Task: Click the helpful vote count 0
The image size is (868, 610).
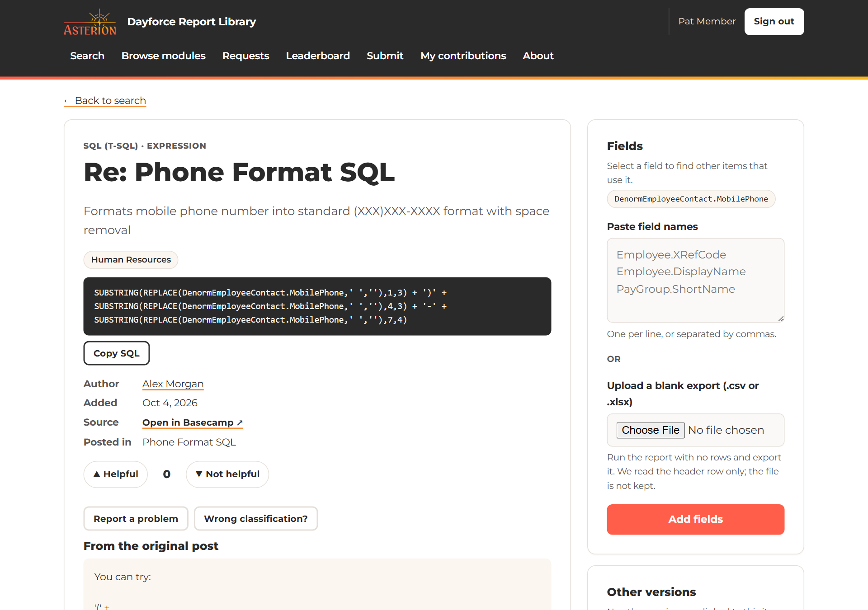Action: click(x=167, y=474)
